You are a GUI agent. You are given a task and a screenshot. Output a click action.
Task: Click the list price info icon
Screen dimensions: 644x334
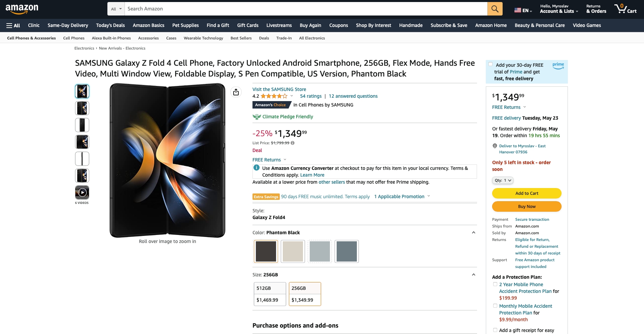[293, 143]
